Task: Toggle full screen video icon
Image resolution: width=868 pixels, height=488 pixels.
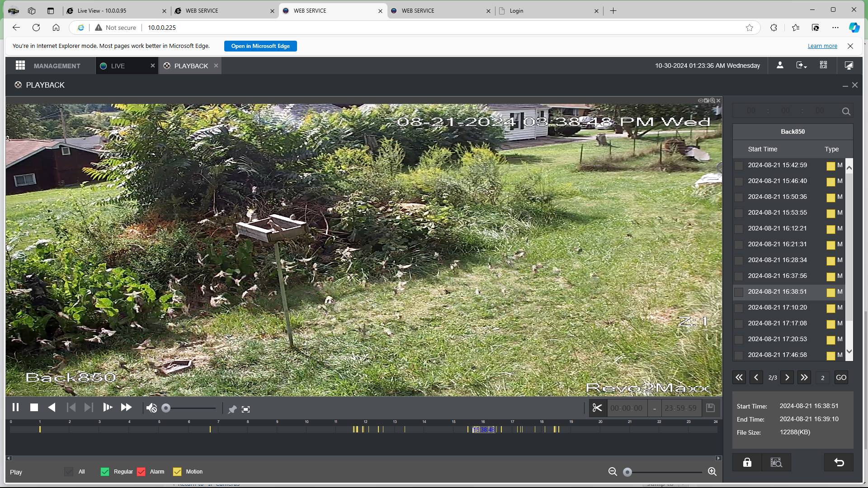Action: [x=245, y=409]
